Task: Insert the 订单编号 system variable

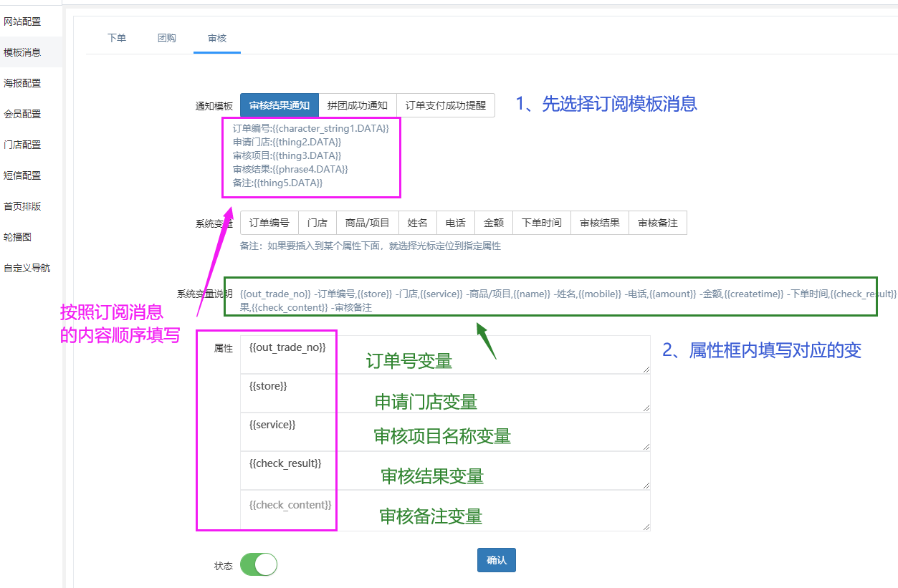Action: pos(269,223)
